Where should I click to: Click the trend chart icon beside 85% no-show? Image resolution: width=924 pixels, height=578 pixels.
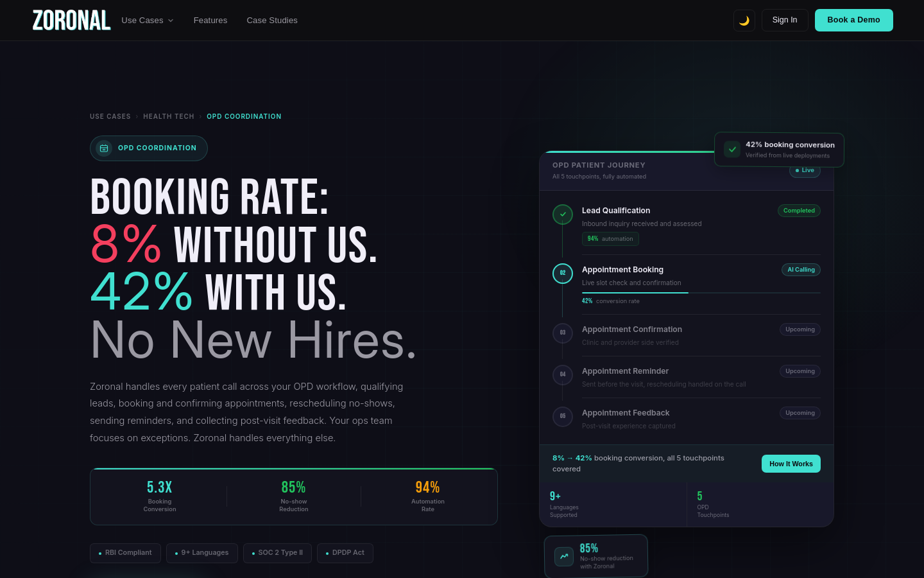564,557
